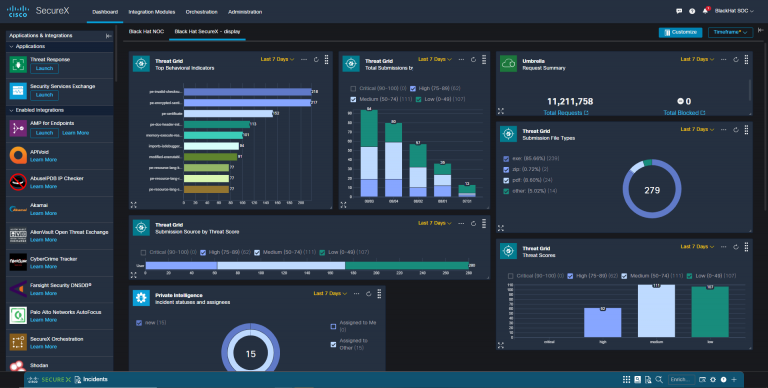Open Last 7 Days in Umbrella widget

click(x=697, y=59)
